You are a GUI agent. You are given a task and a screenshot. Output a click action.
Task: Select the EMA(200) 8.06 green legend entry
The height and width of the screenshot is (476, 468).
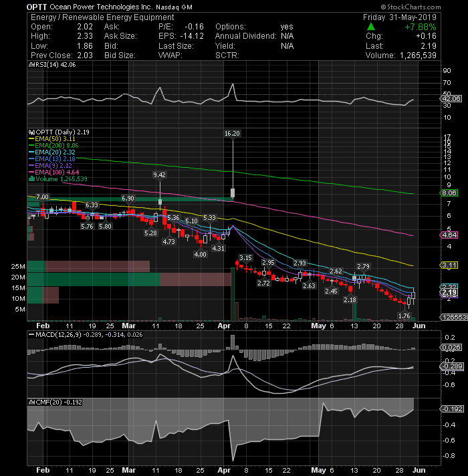click(53, 146)
